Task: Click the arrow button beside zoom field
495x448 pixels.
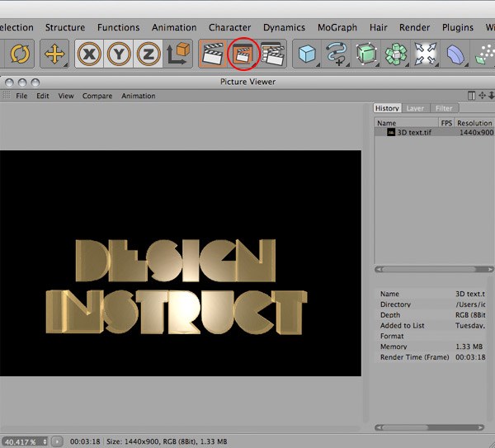Action: [x=57, y=441]
